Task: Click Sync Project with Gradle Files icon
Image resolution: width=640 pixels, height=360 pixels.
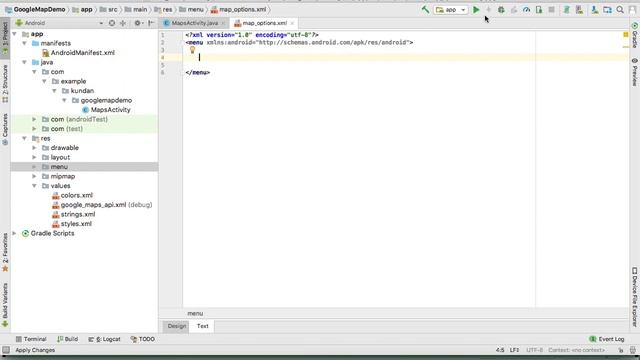Action: [x=566, y=9]
